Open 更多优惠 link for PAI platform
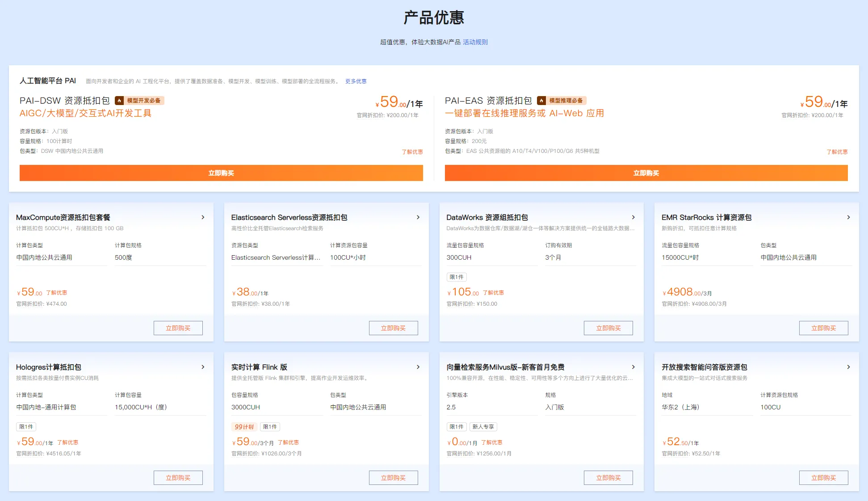Screen dimensions: 868x501 pos(356,81)
